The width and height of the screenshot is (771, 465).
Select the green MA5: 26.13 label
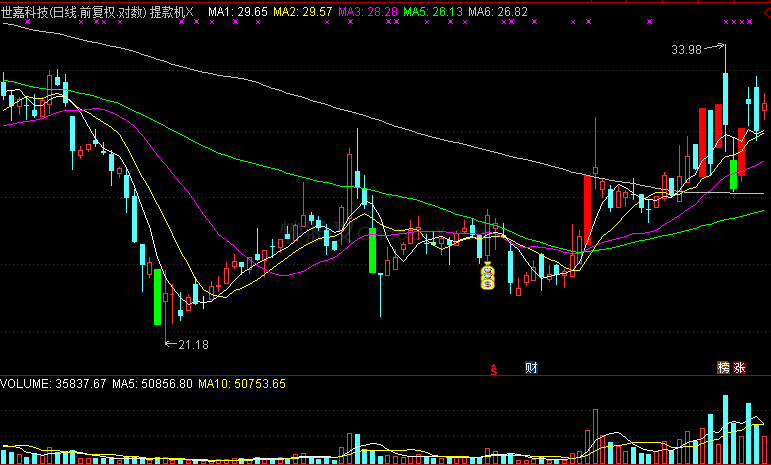(433, 12)
